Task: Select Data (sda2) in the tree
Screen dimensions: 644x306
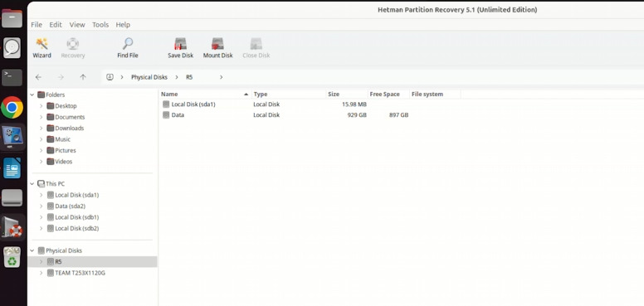Action: coord(71,206)
